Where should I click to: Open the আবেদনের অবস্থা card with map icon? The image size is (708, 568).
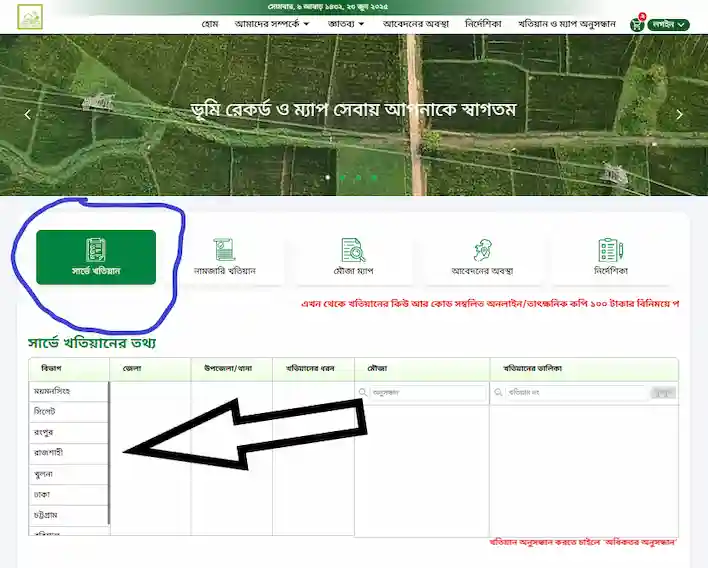tap(482, 257)
